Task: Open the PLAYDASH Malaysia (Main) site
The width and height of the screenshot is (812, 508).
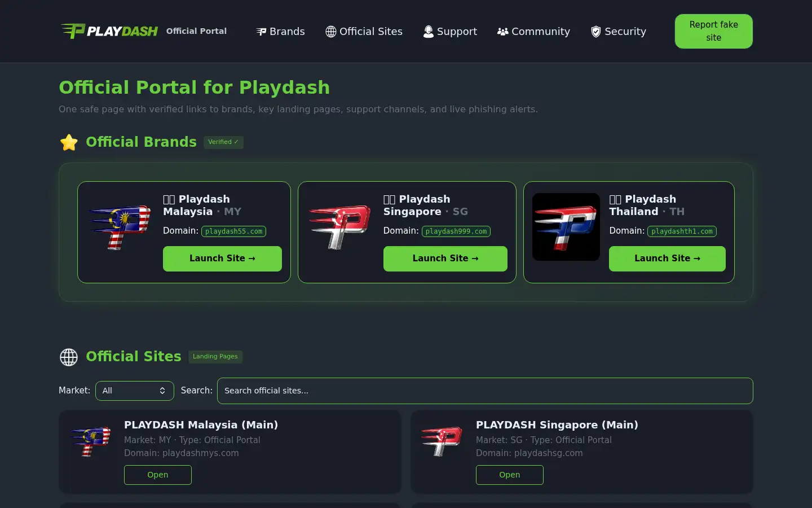Action: tap(158, 475)
